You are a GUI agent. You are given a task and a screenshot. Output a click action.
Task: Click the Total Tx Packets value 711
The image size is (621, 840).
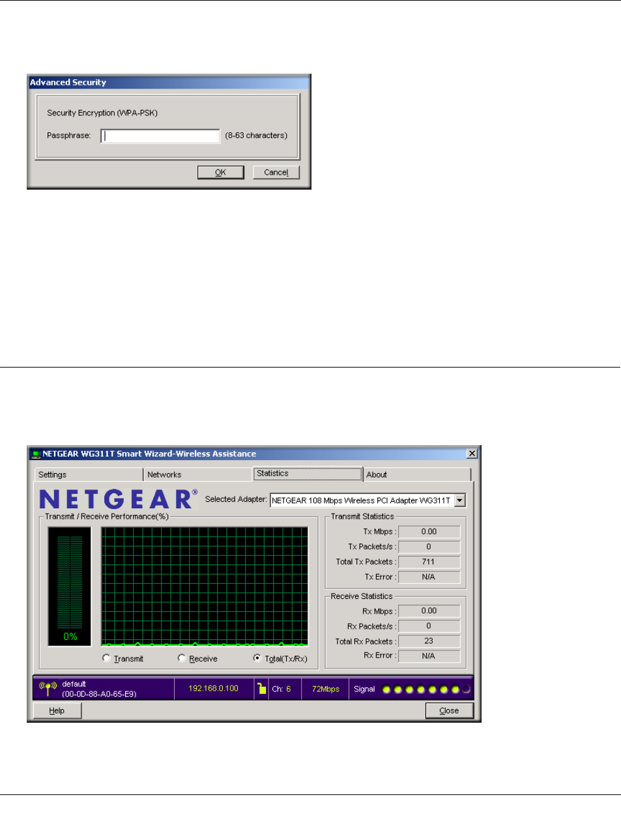429,562
